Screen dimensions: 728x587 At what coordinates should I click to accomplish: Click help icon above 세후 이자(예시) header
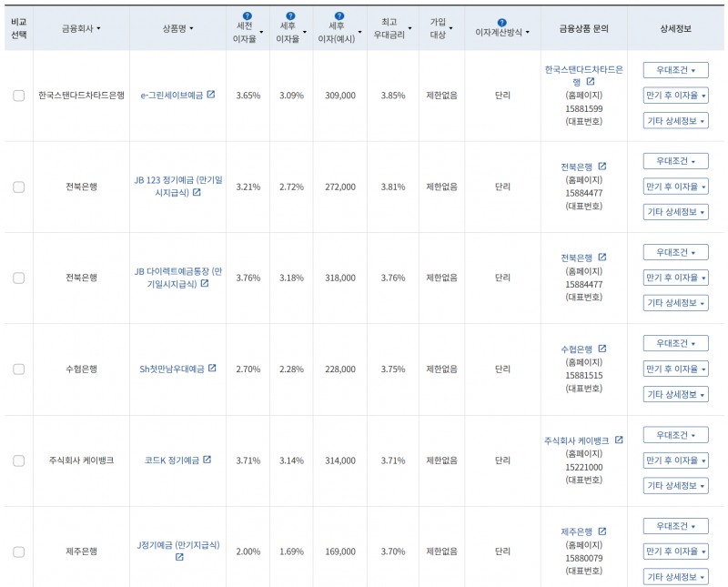[339, 16]
